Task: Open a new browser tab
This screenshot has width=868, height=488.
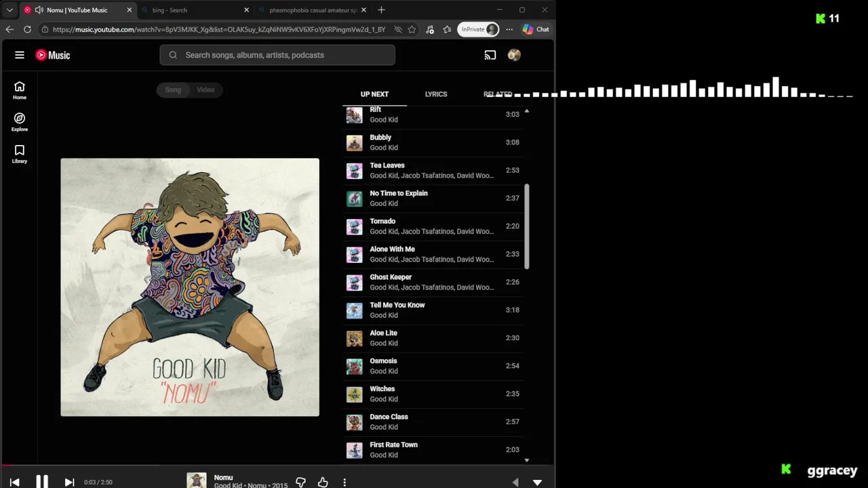Action: [x=381, y=10]
